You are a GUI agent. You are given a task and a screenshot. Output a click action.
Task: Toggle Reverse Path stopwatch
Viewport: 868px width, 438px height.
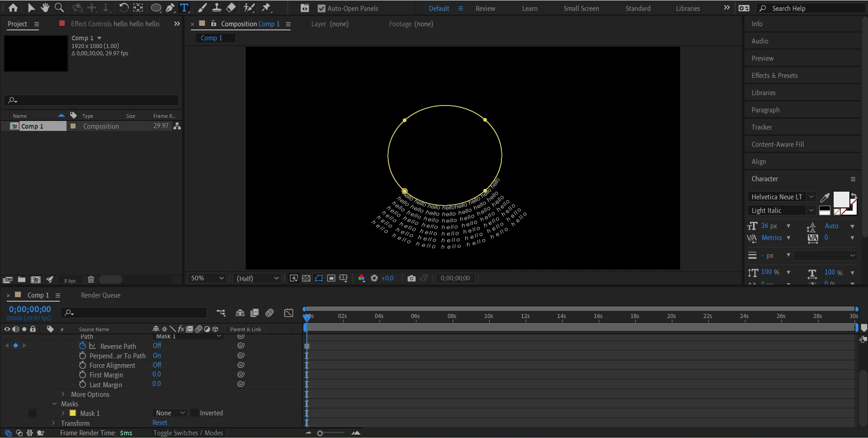tap(82, 346)
